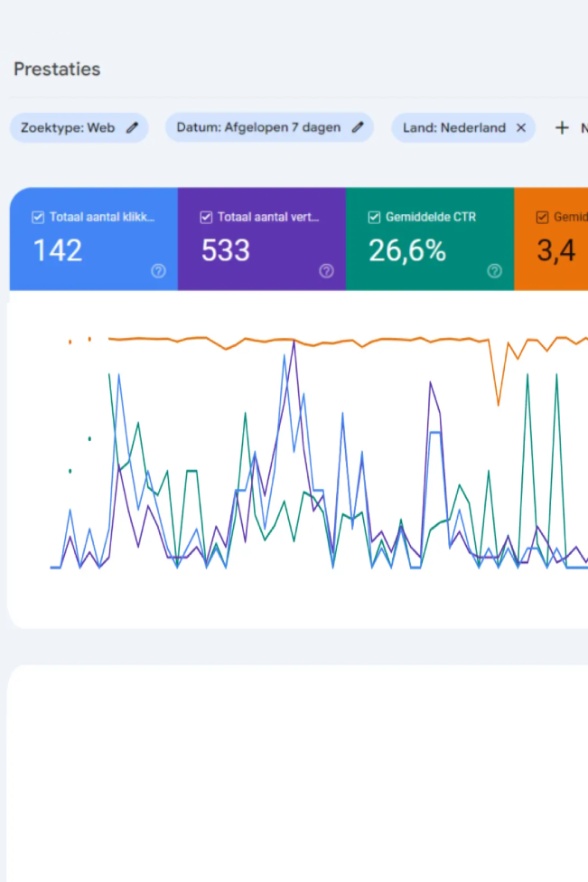Select the 142 clicks value
The width and height of the screenshot is (588, 882).
pos(57,250)
